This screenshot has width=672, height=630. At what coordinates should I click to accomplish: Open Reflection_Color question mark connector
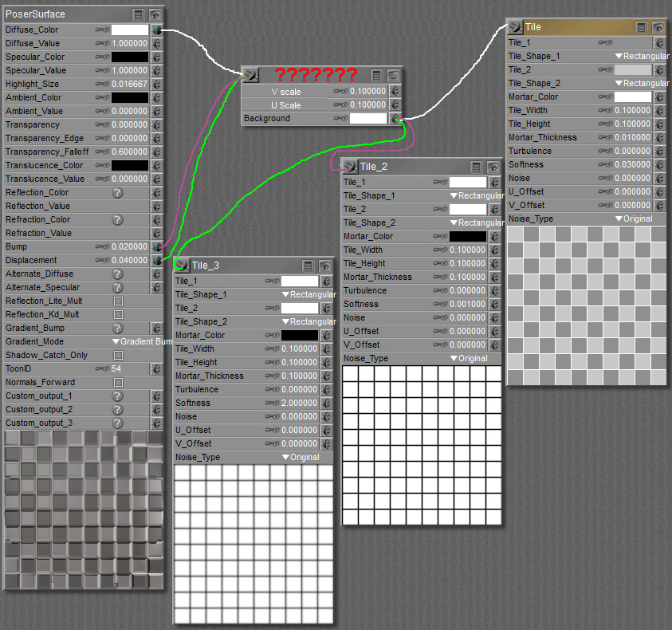click(117, 192)
